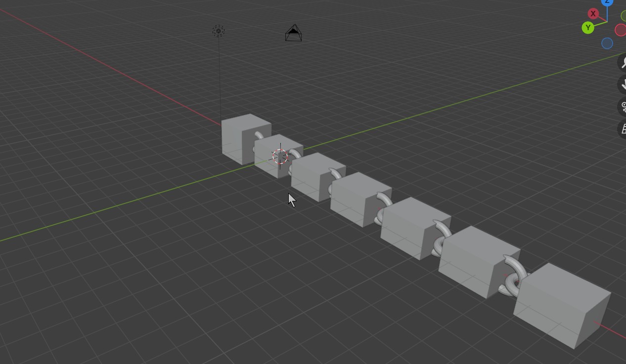The height and width of the screenshot is (364, 626).
Task: Click the magnifier zoom view button
Action: click(623, 62)
